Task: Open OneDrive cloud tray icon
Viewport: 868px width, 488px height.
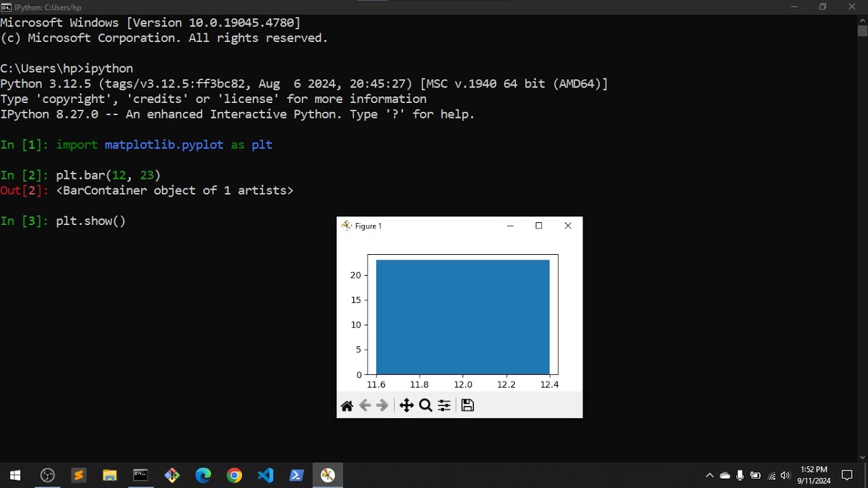Action: (725, 476)
